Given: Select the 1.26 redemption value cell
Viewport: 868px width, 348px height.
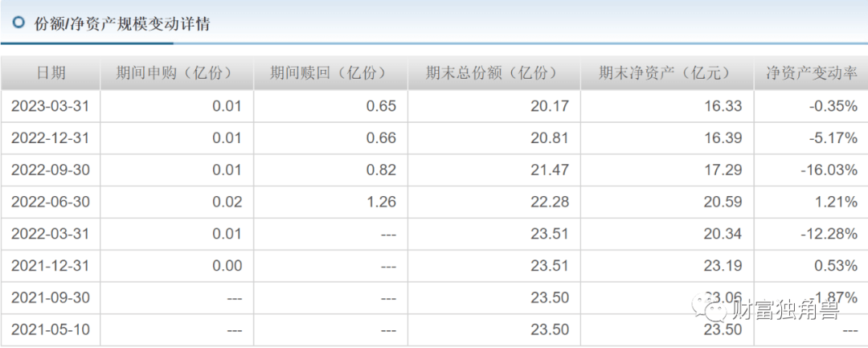Looking at the screenshot, I should [381, 202].
